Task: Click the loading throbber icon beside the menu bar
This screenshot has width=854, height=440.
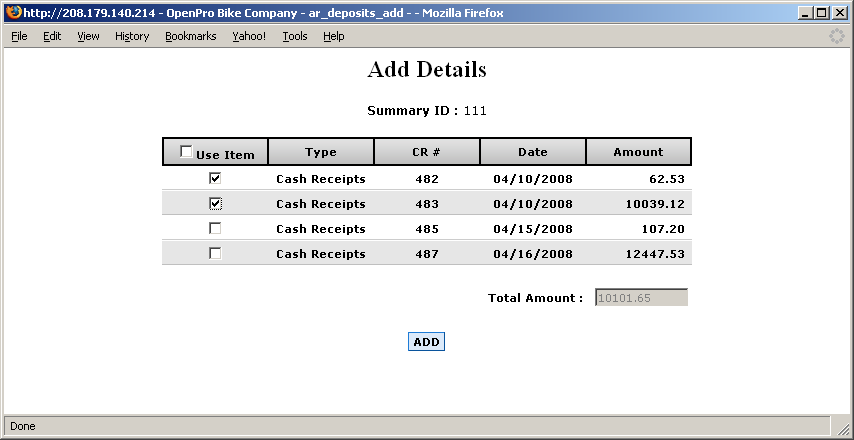Action: (x=836, y=36)
